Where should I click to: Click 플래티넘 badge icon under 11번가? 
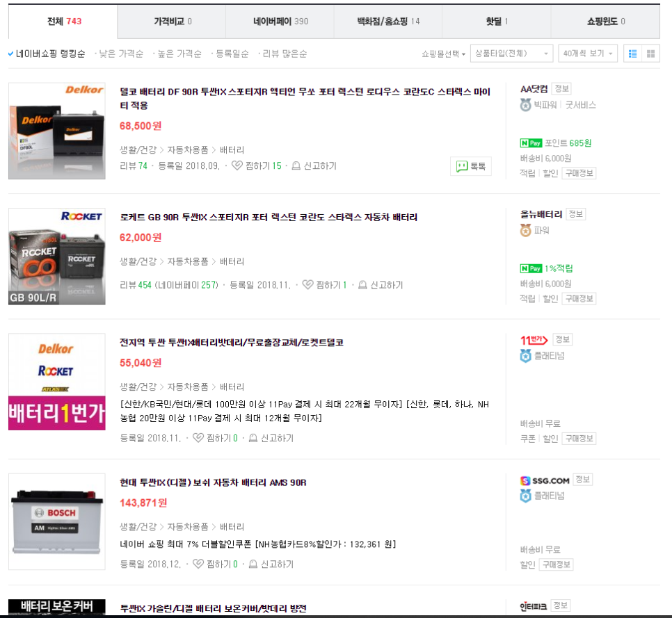coord(525,356)
